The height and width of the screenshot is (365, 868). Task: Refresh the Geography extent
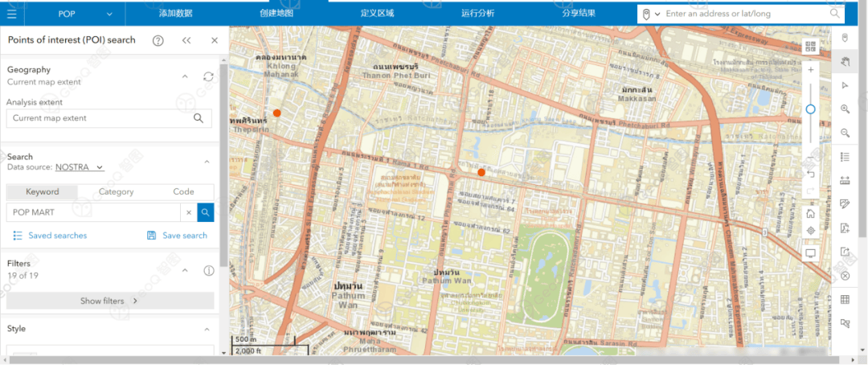(x=208, y=76)
